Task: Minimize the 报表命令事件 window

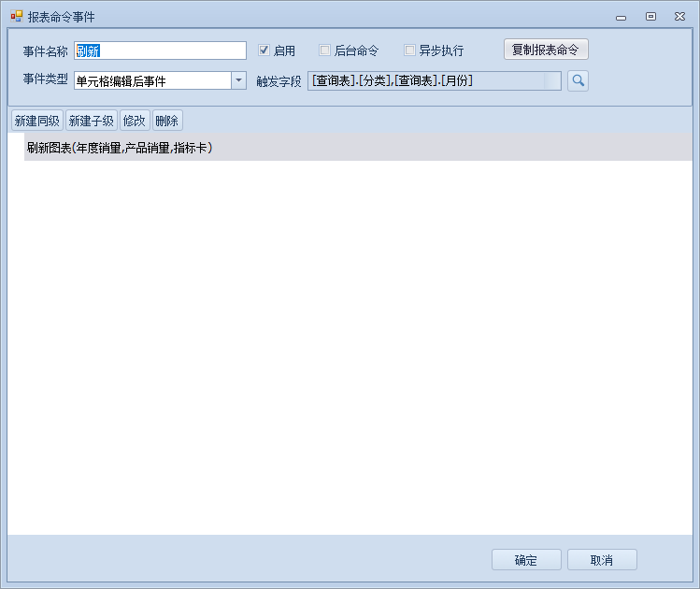Action: pyautogui.click(x=621, y=17)
